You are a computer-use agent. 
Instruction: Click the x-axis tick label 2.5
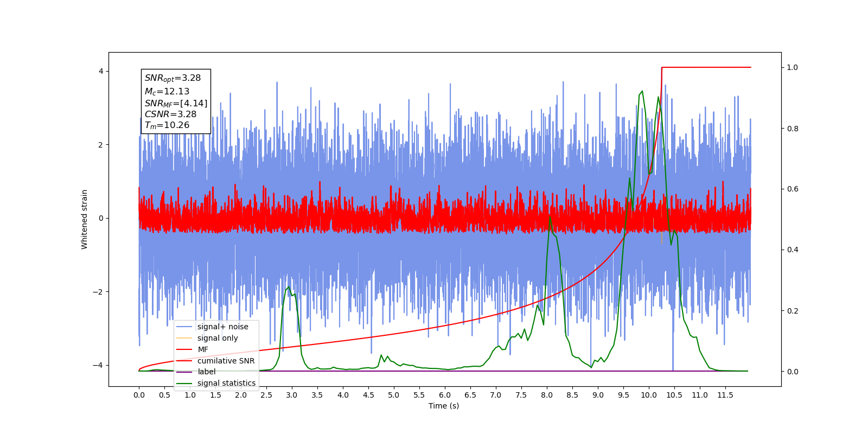point(266,395)
